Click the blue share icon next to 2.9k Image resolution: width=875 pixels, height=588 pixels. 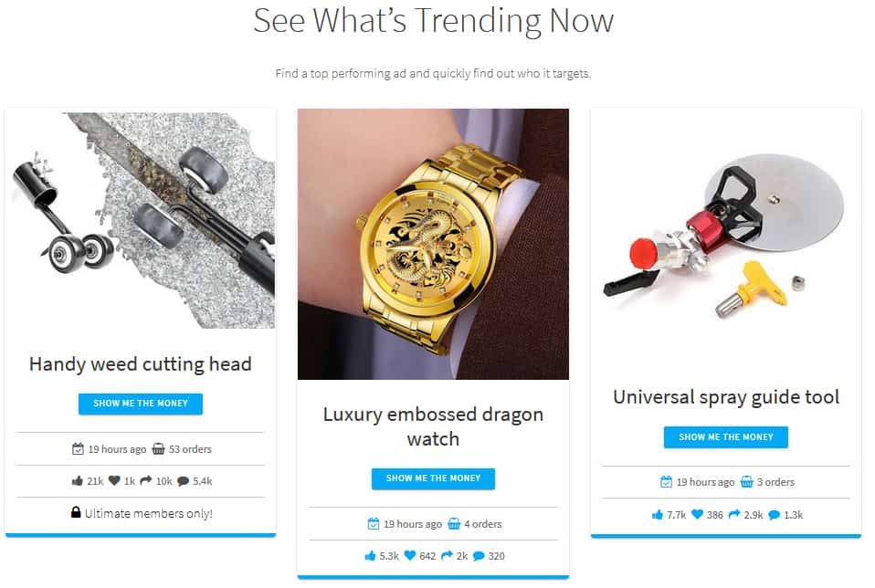(x=734, y=514)
